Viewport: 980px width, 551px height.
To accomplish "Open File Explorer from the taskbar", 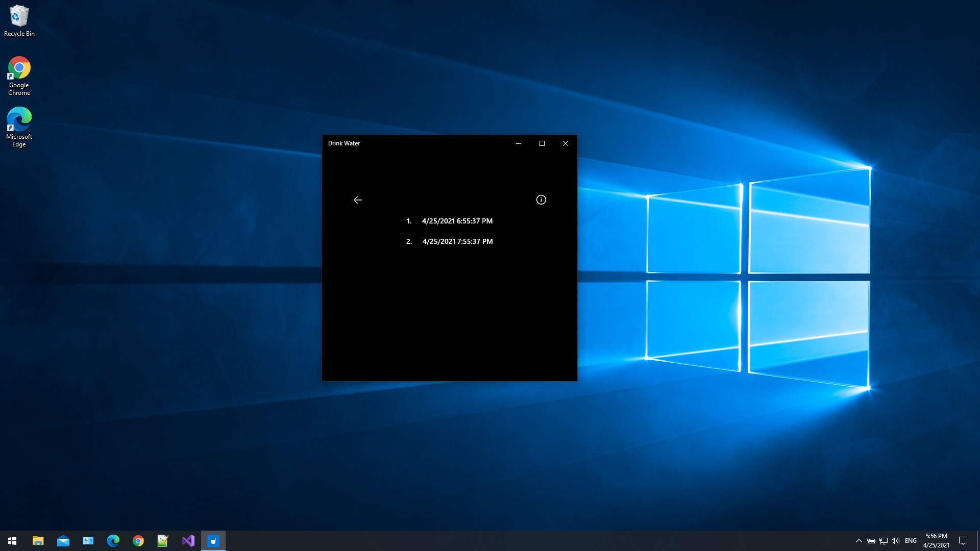I will pyautogui.click(x=38, y=540).
